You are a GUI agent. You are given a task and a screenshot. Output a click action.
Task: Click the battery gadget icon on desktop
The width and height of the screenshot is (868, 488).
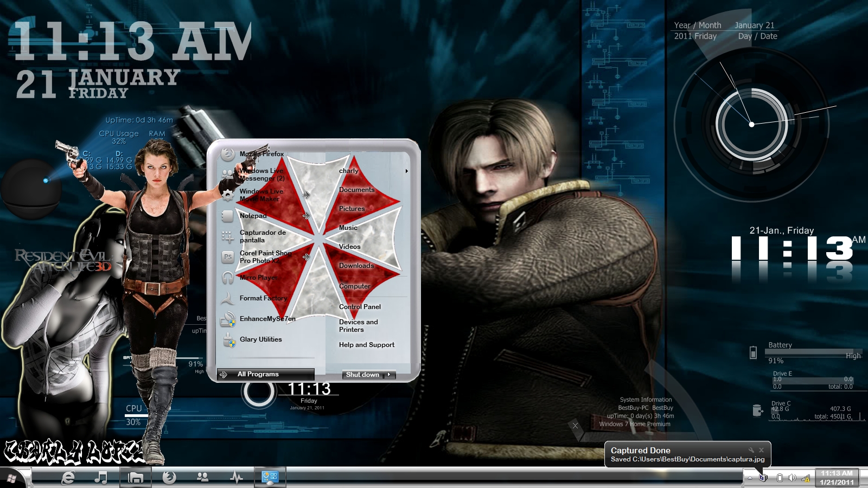pyautogui.click(x=753, y=352)
